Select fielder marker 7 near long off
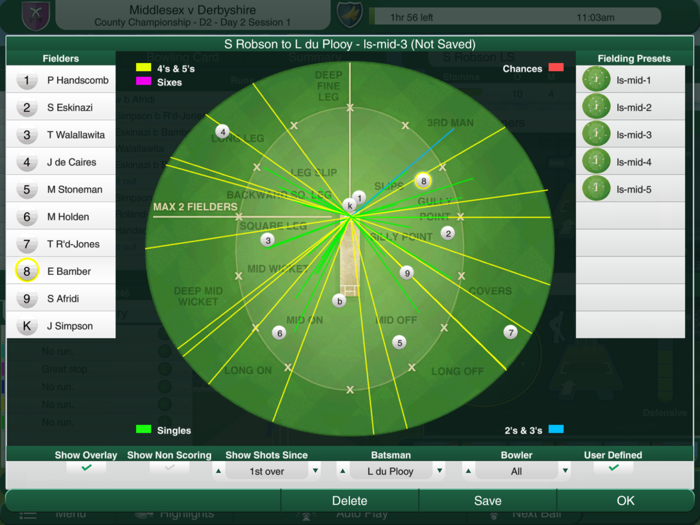This screenshot has width=700, height=525. pos(510,332)
